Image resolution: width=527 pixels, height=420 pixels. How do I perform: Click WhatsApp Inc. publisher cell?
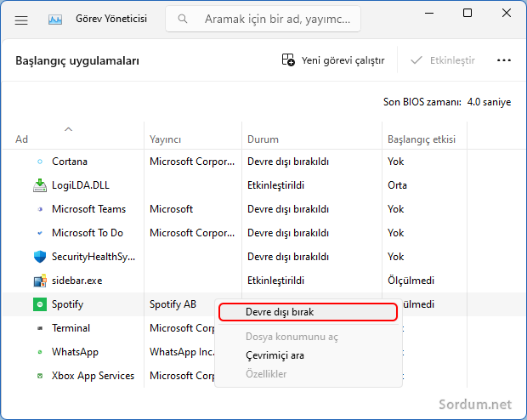[182, 352]
